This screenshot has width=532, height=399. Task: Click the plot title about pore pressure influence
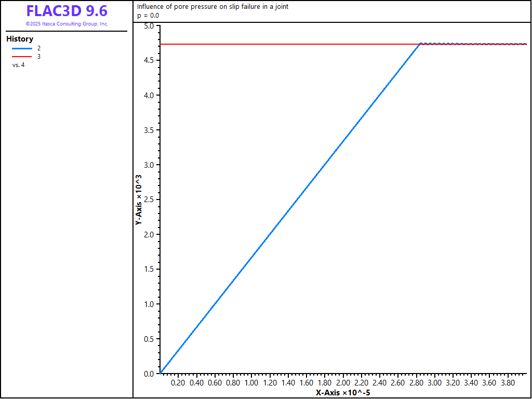212,7
